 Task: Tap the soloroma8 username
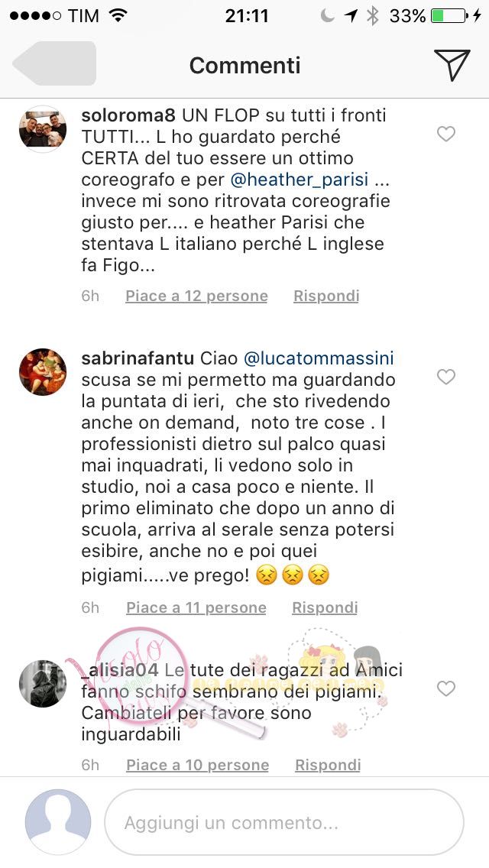tap(128, 115)
